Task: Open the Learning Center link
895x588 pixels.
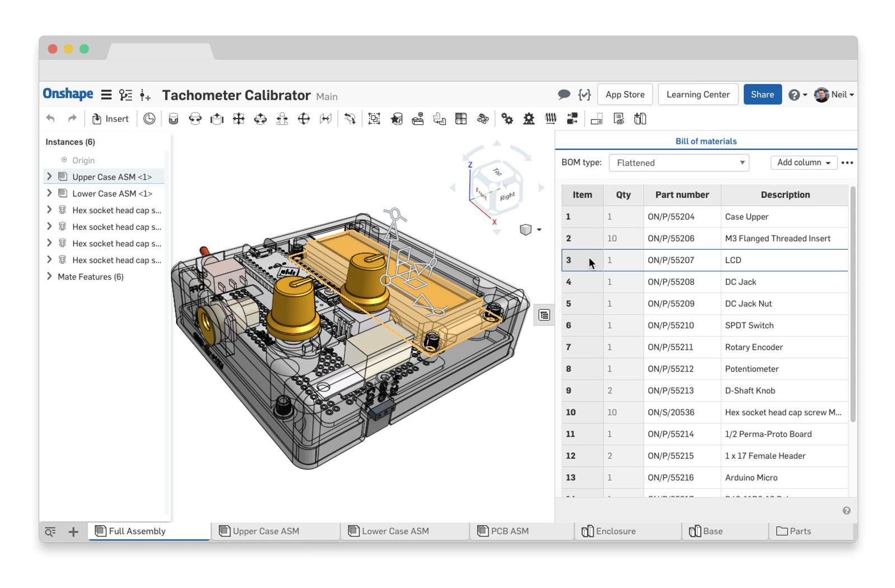Action: pyautogui.click(x=698, y=95)
